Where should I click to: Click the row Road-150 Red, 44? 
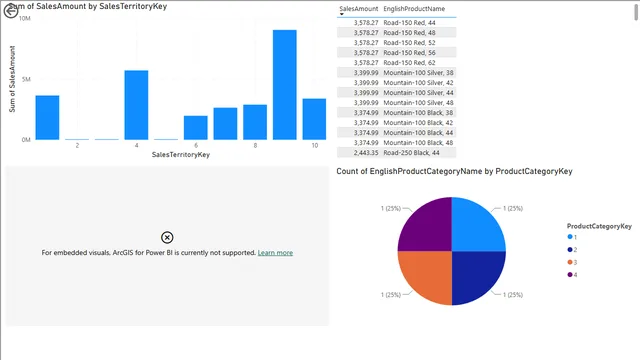pyautogui.click(x=396, y=23)
